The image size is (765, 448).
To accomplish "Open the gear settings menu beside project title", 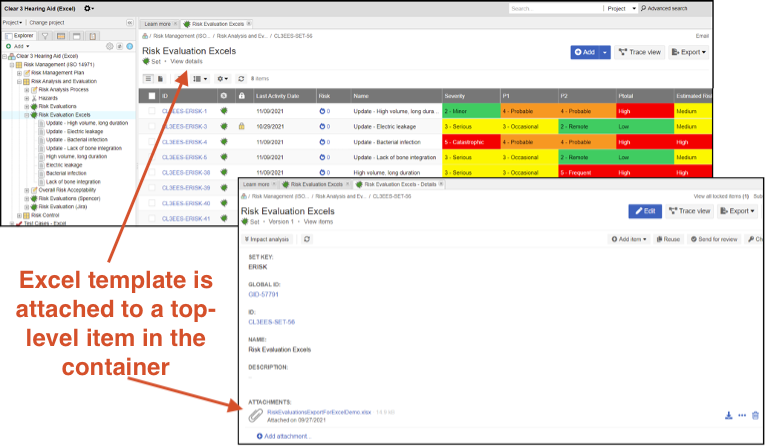I will click(x=88, y=8).
